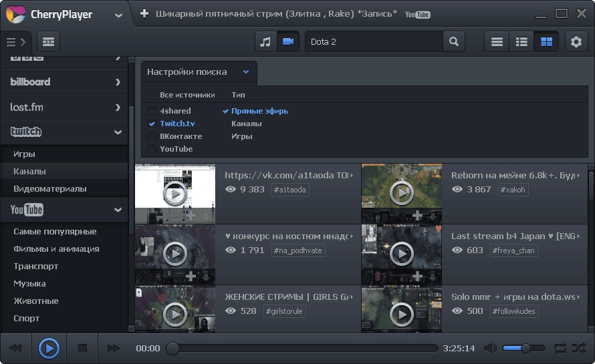The height and width of the screenshot is (364, 595).
Task: Add xakoh stream via plus icon
Action: click(x=417, y=216)
